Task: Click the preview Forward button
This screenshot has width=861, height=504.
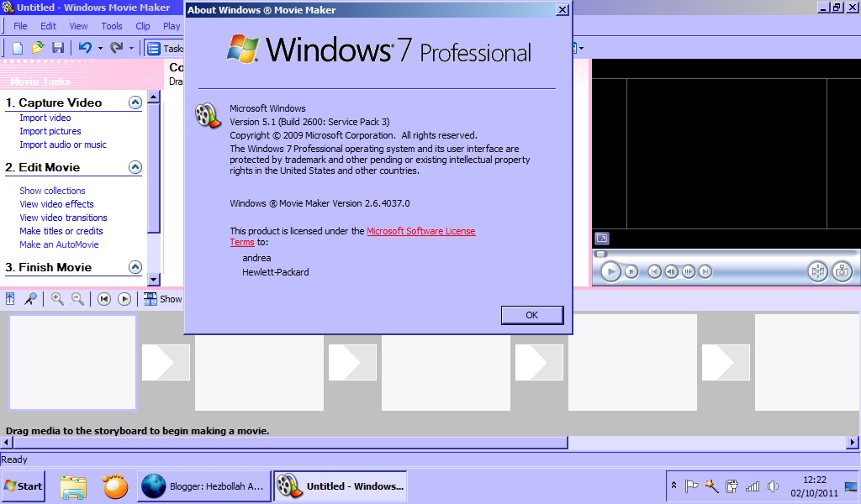Action: coord(705,271)
